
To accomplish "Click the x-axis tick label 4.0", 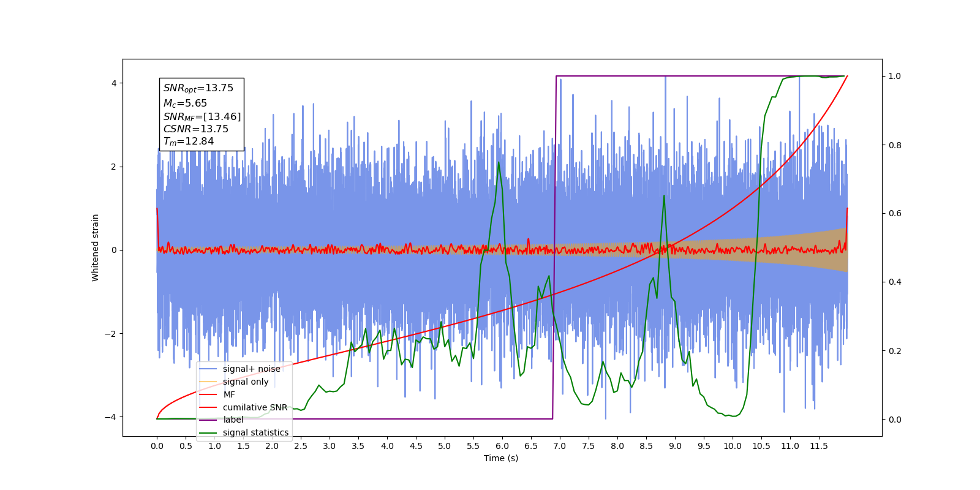I will [x=387, y=446].
